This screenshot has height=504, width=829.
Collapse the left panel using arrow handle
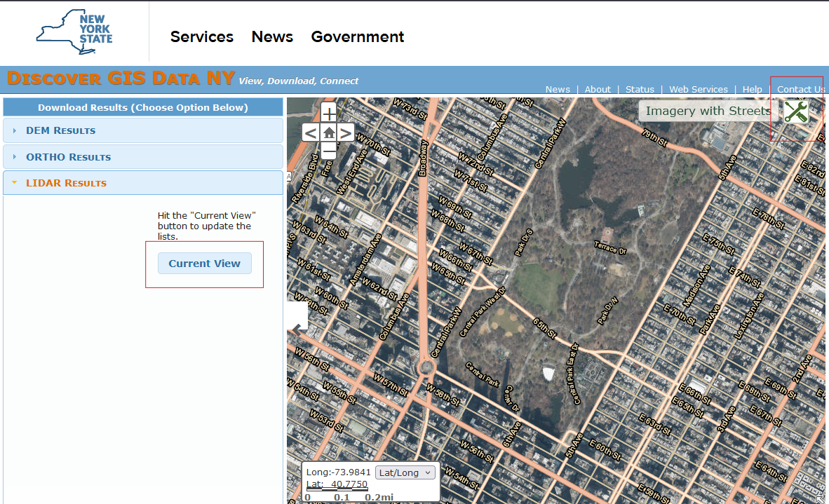tap(299, 329)
